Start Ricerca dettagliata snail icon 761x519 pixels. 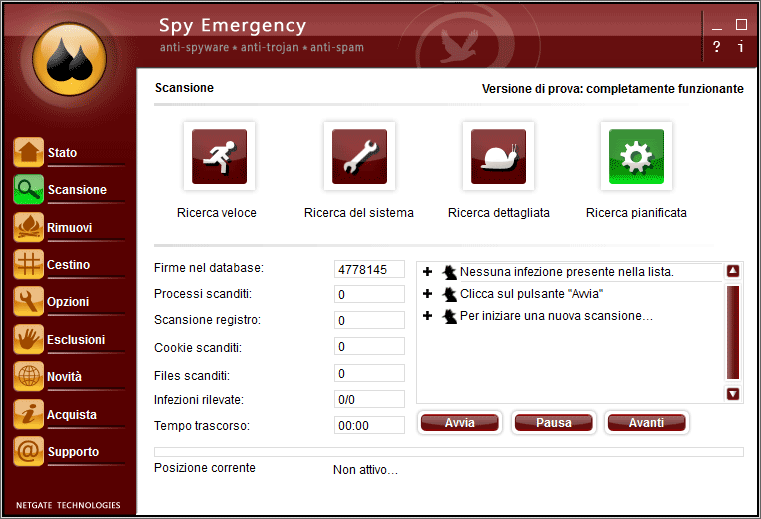pos(498,156)
